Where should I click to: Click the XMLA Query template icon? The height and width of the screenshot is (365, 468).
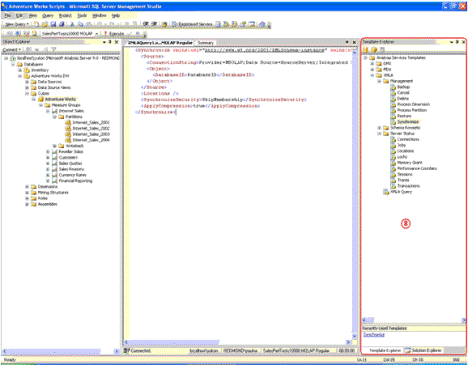pos(386,192)
